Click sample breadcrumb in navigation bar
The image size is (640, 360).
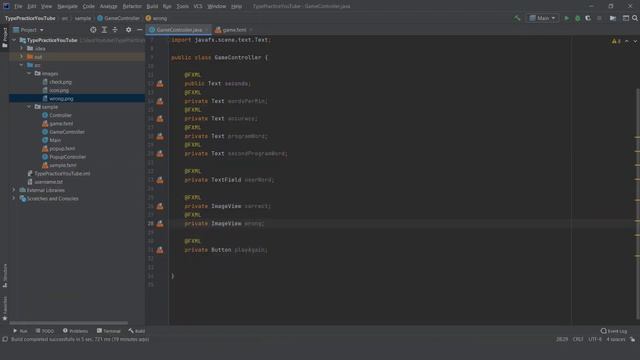pyautogui.click(x=83, y=18)
